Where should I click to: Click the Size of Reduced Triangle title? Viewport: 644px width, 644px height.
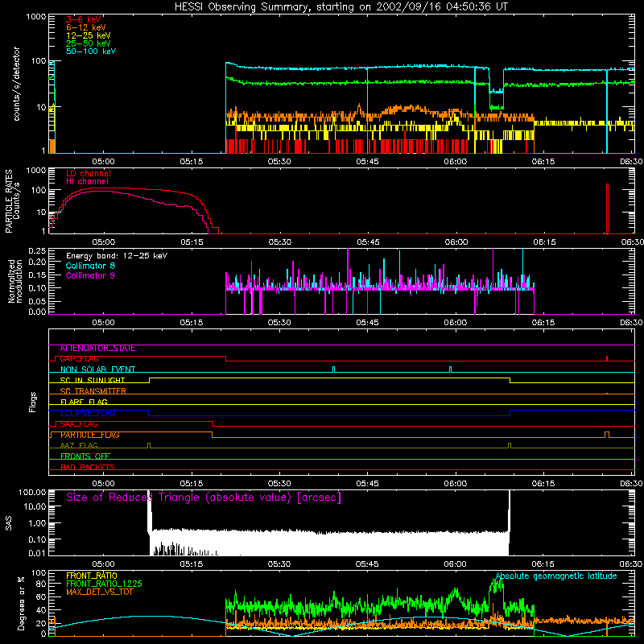(x=204, y=497)
